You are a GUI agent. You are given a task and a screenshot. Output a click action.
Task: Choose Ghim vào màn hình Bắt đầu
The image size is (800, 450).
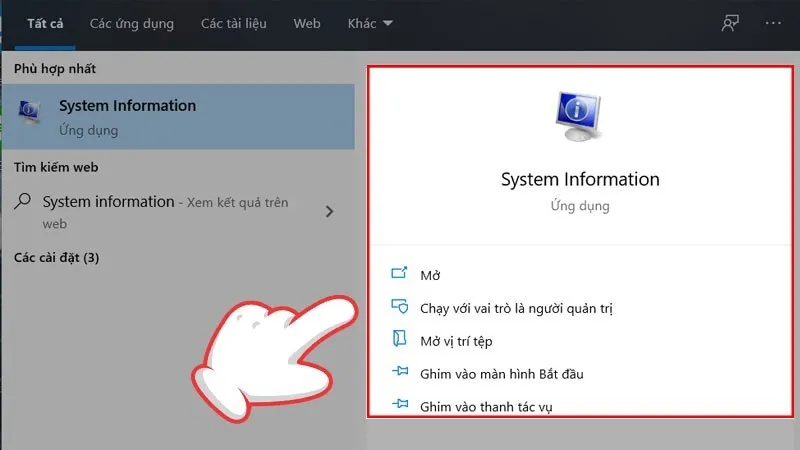tap(502, 374)
